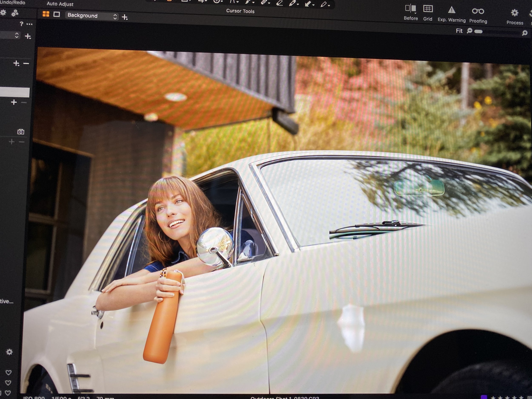
Task: Click the minus icon above the white field
Action: 26,63
